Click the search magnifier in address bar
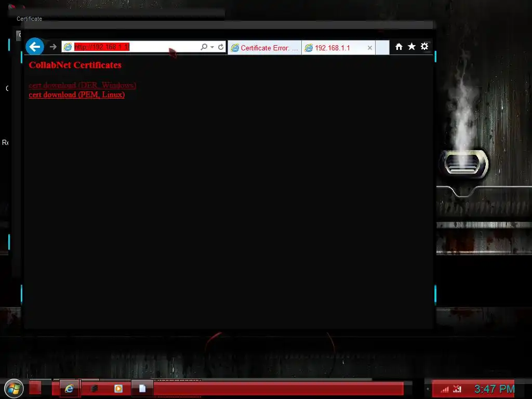Image resolution: width=532 pixels, height=399 pixels. 204,47
